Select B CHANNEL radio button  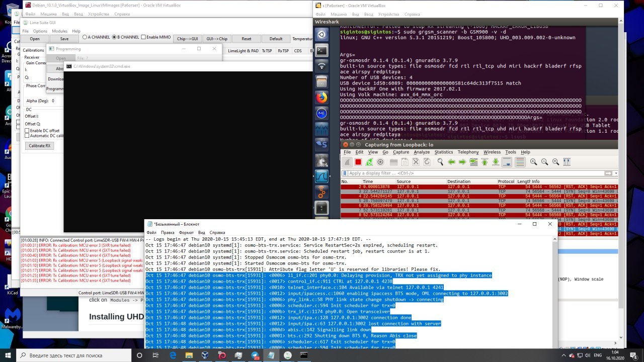pyautogui.click(x=114, y=37)
